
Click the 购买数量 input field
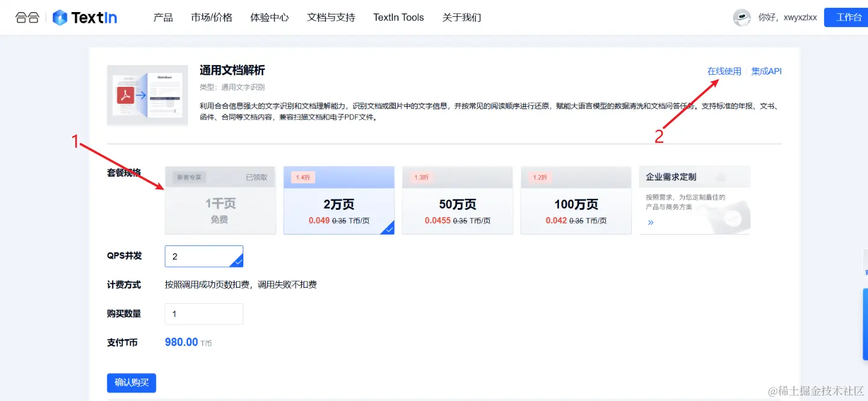point(204,314)
